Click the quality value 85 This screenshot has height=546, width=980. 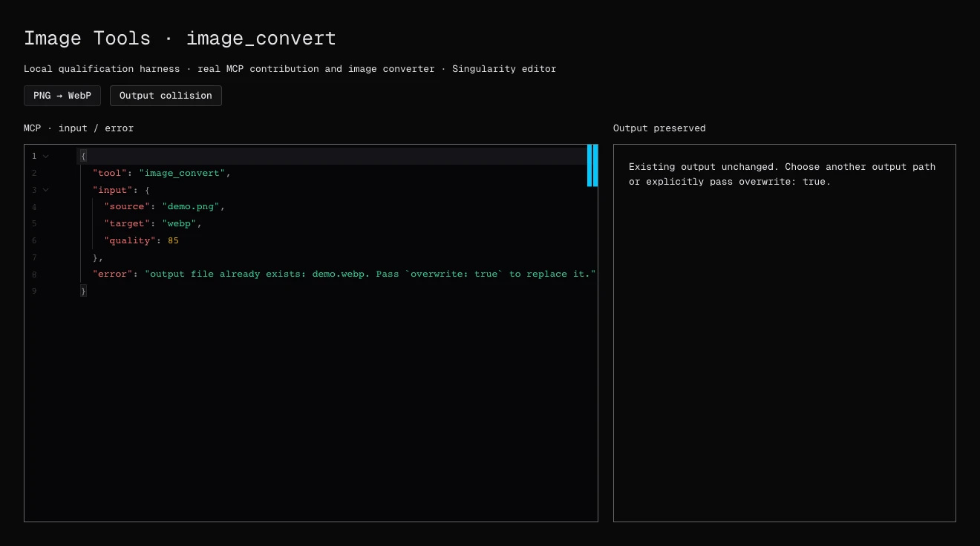[174, 240]
